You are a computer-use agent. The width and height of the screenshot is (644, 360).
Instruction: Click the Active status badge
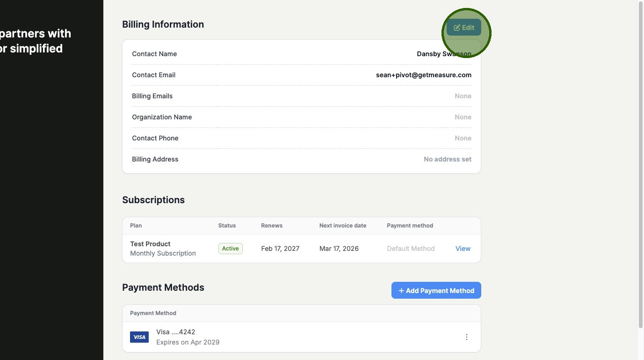pyautogui.click(x=230, y=249)
